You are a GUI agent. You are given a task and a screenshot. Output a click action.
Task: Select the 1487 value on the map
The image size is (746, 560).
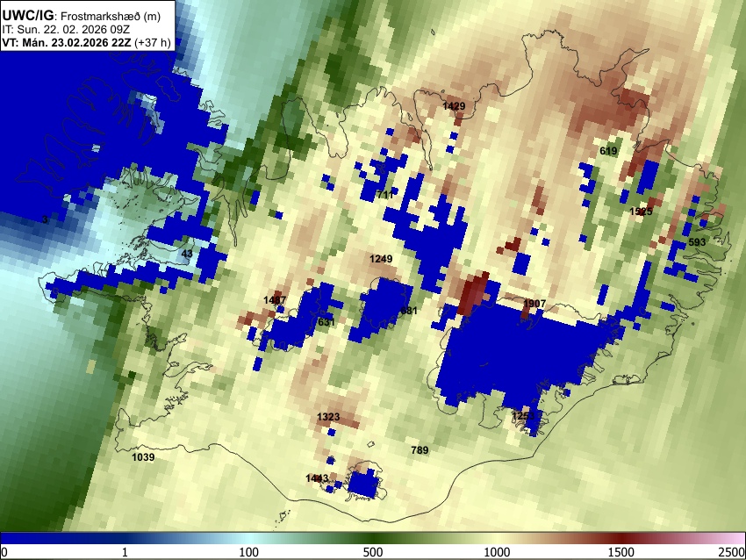[x=275, y=300]
